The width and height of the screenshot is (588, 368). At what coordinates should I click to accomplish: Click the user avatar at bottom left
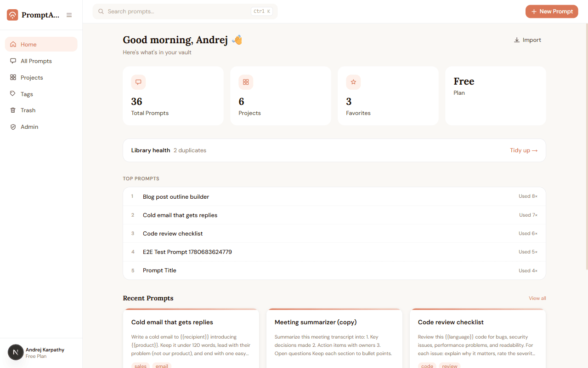16,352
